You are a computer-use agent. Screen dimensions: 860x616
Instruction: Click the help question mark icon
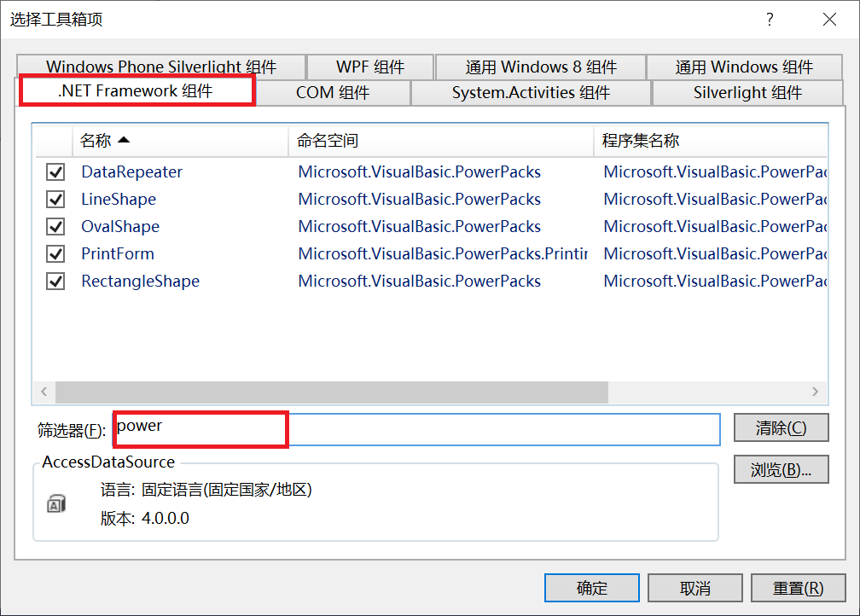(x=769, y=19)
